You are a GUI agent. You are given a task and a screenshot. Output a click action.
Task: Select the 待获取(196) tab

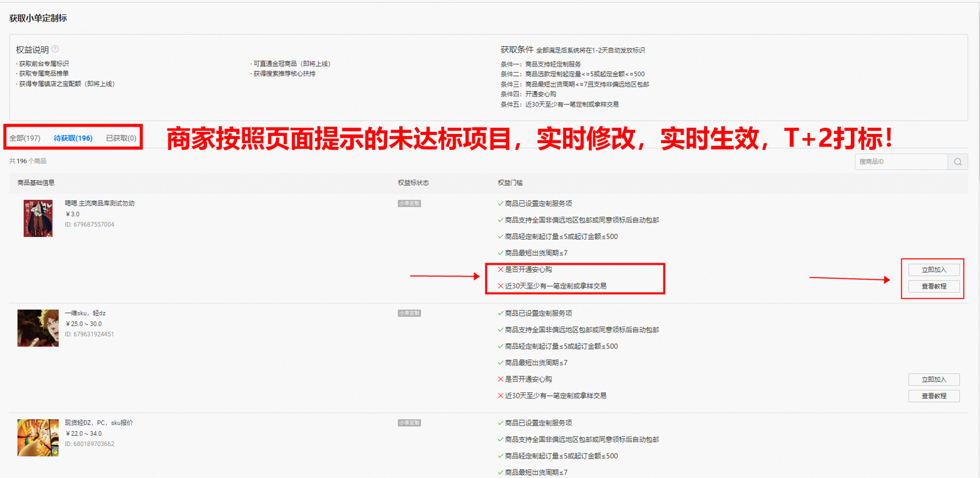click(73, 138)
